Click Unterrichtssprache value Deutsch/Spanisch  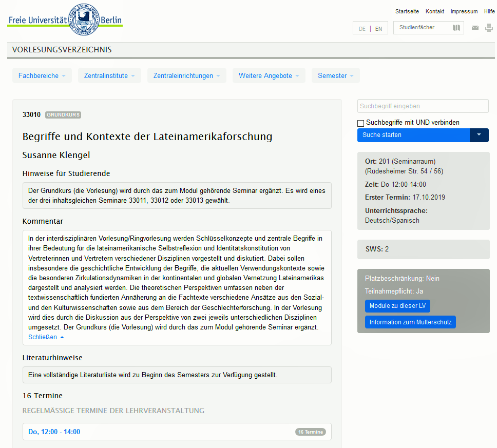click(392, 221)
